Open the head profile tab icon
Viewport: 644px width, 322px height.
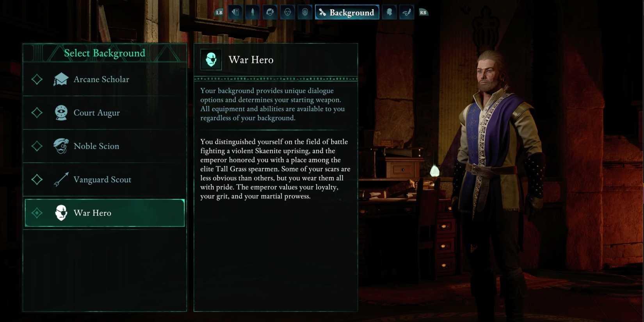pos(389,12)
